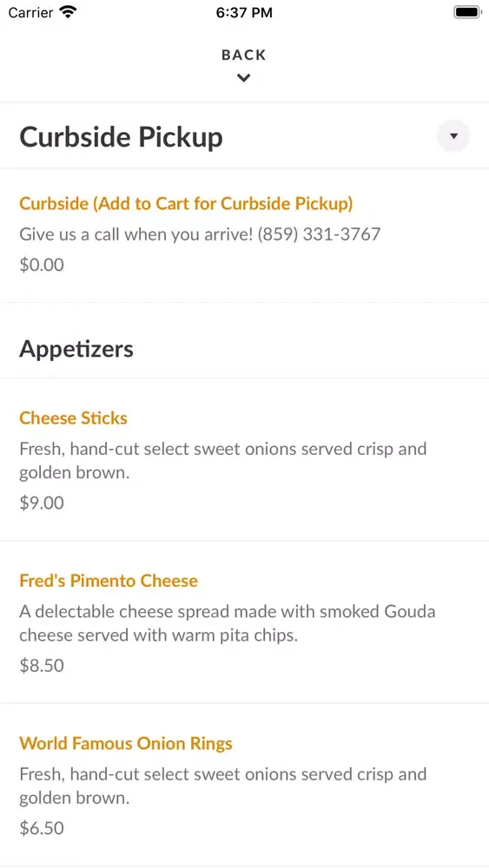Screen dimensions: 489x868
Task: Tap the BACK label at top
Action: (244, 55)
